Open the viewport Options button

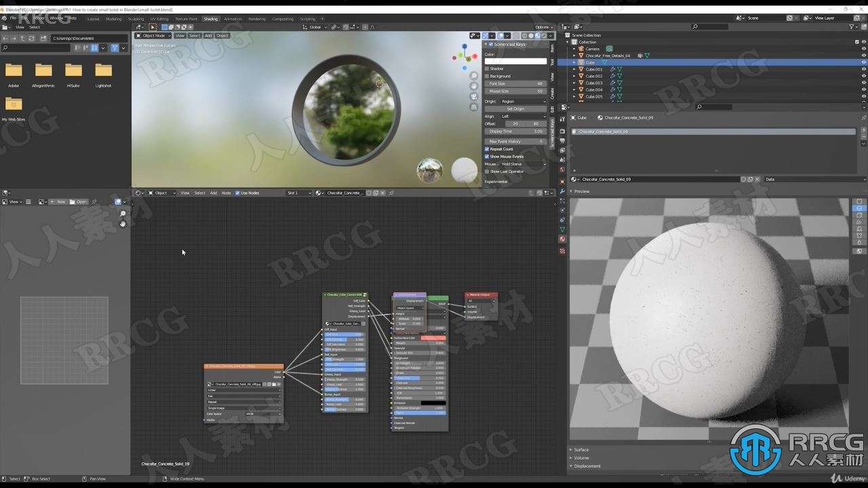click(542, 27)
